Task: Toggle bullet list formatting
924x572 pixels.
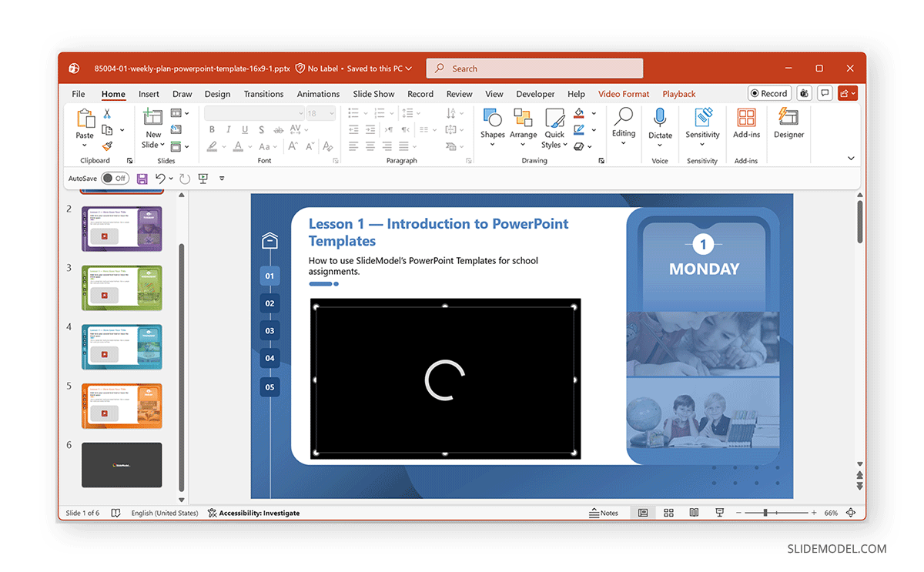Action: [x=352, y=112]
